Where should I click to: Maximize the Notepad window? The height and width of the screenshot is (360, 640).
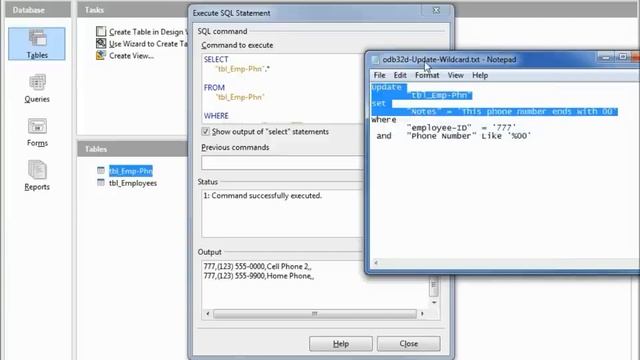[622, 58]
